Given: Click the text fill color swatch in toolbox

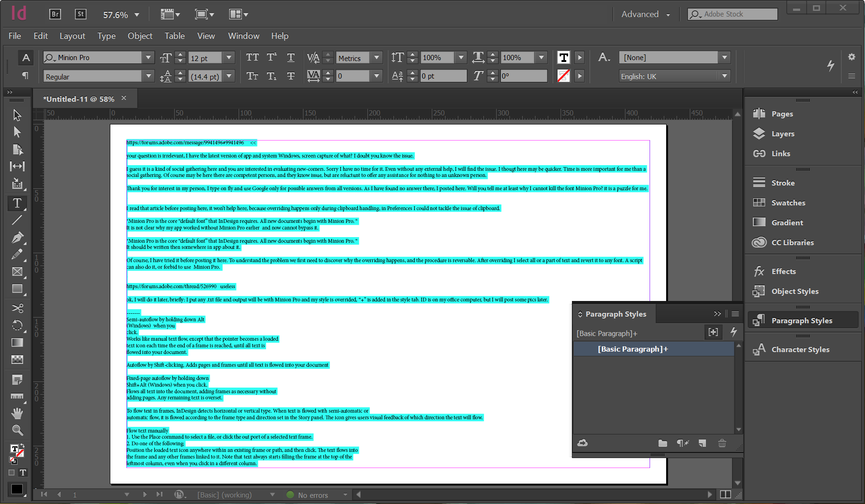Looking at the screenshot, I should point(15,449).
